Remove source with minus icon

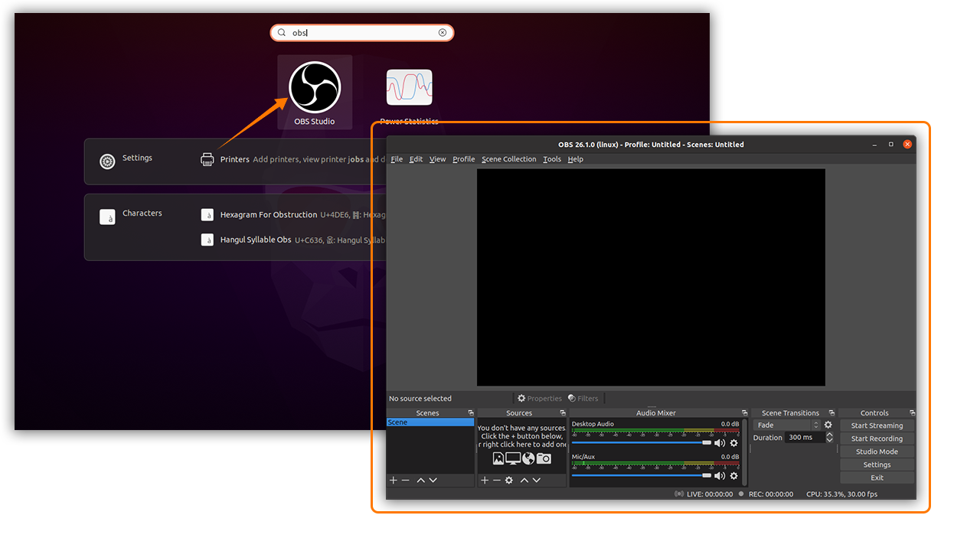pos(496,480)
